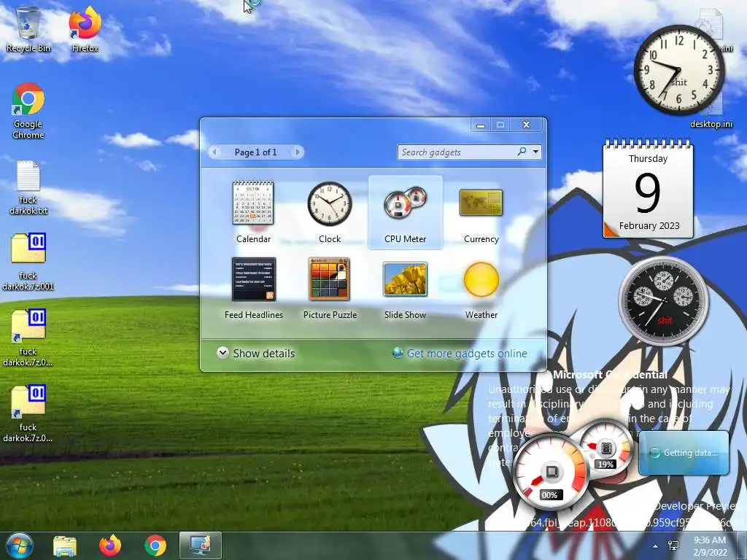Click the calendar gadget showing Thursday 9
This screenshot has height=560, width=747.
[x=648, y=189]
